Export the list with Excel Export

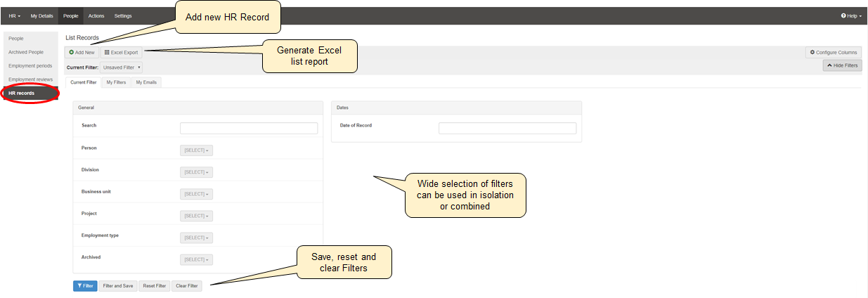point(121,52)
